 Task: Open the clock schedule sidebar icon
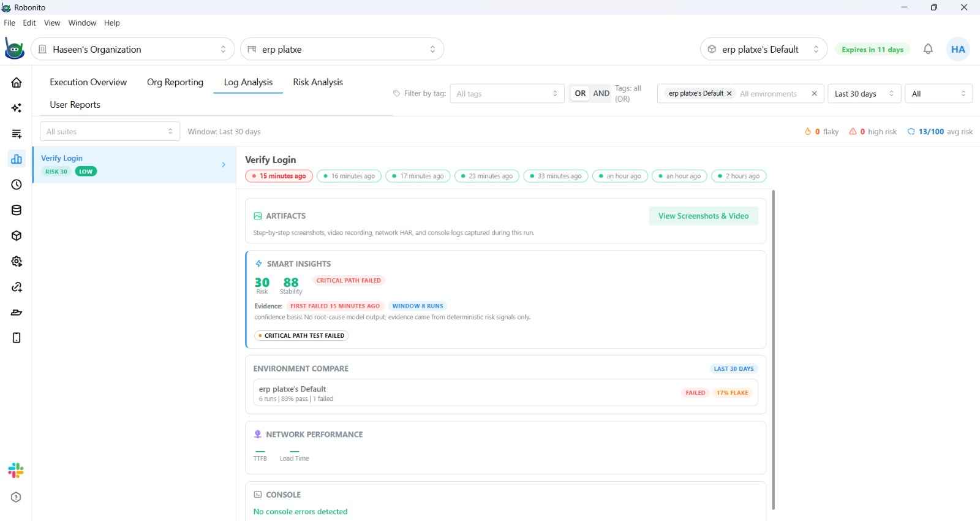pos(17,184)
